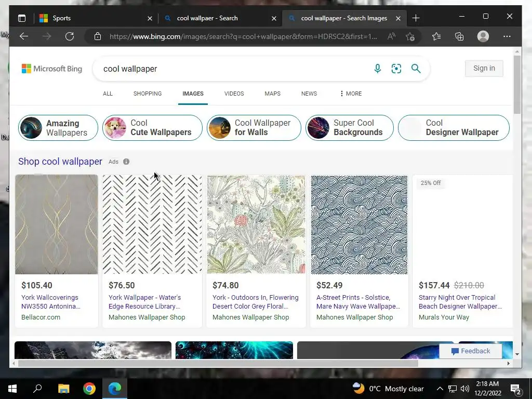
Task: Go back with the browser back arrow
Action: pyautogui.click(x=24, y=36)
